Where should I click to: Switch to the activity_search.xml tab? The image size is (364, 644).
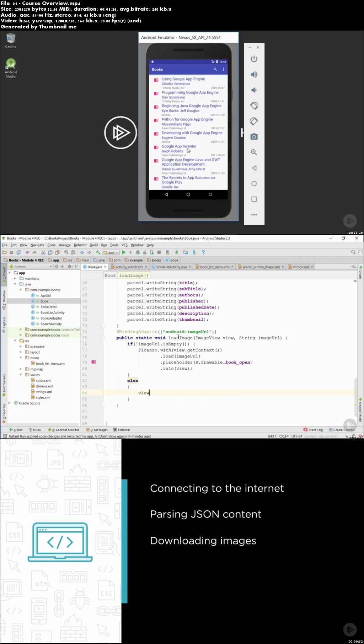tap(129, 267)
